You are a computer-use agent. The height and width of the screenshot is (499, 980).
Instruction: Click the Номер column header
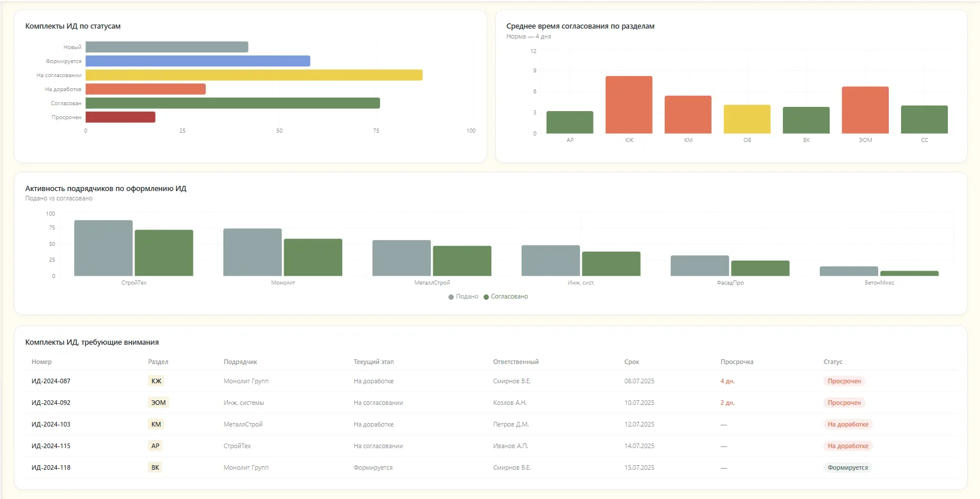pyautogui.click(x=42, y=362)
